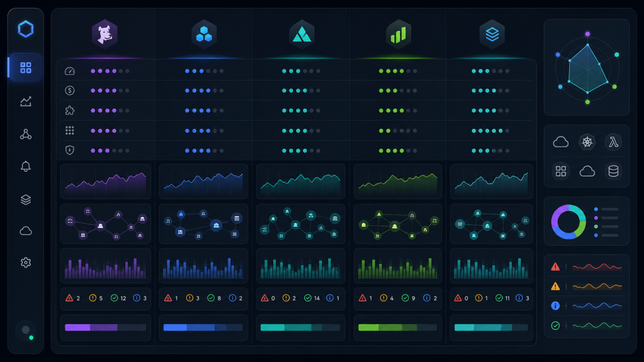Screen dimensions: 644x362
Task: Select the database cylinder icon in right panel
Action: pyautogui.click(x=613, y=171)
